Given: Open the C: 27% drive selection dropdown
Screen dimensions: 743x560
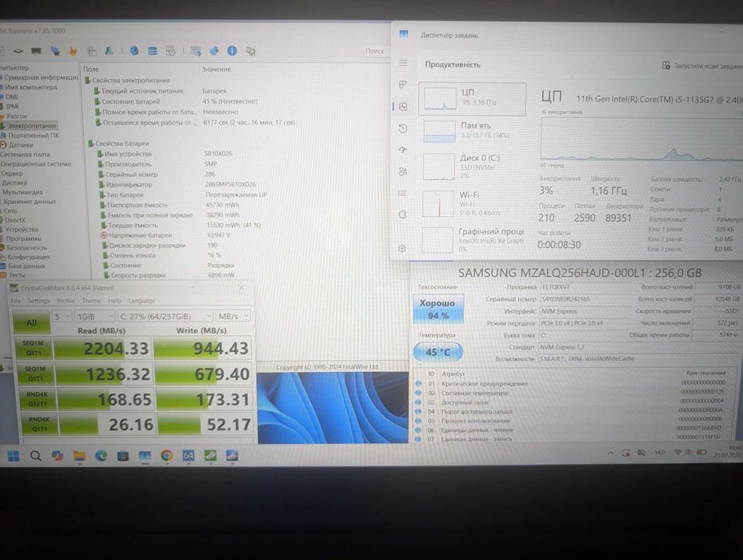Looking at the screenshot, I should pos(166,316).
